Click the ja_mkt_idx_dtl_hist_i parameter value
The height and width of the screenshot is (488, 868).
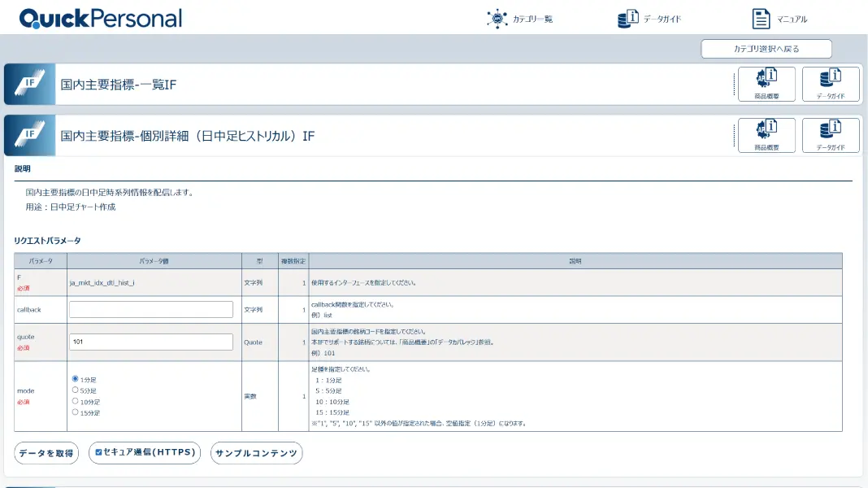(x=102, y=282)
